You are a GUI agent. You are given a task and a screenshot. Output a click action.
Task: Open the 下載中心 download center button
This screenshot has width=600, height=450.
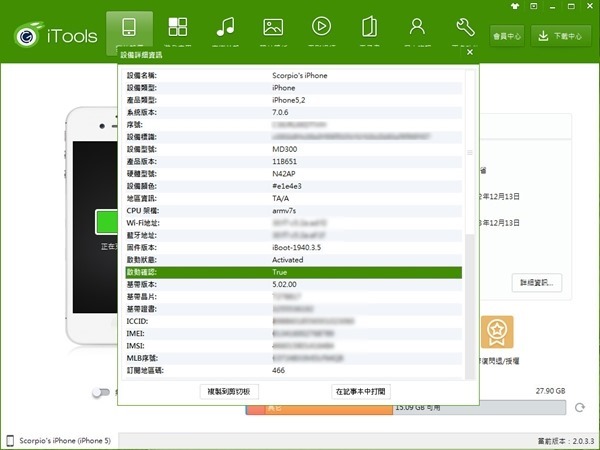(561, 36)
